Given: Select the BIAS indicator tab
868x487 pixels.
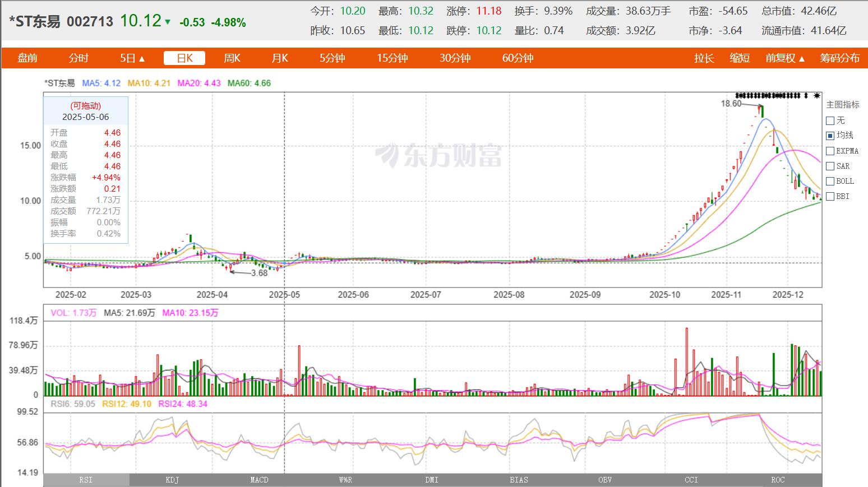Looking at the screenshot, I should point(519,480).
